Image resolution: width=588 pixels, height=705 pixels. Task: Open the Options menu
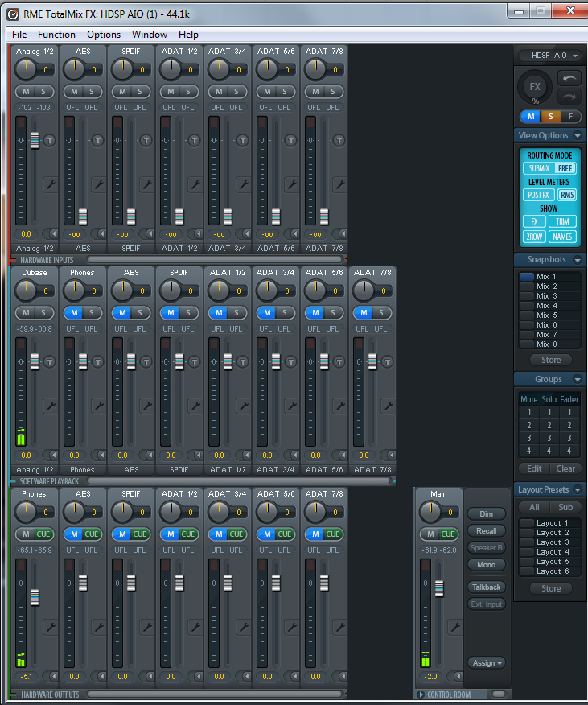(104, 35)
